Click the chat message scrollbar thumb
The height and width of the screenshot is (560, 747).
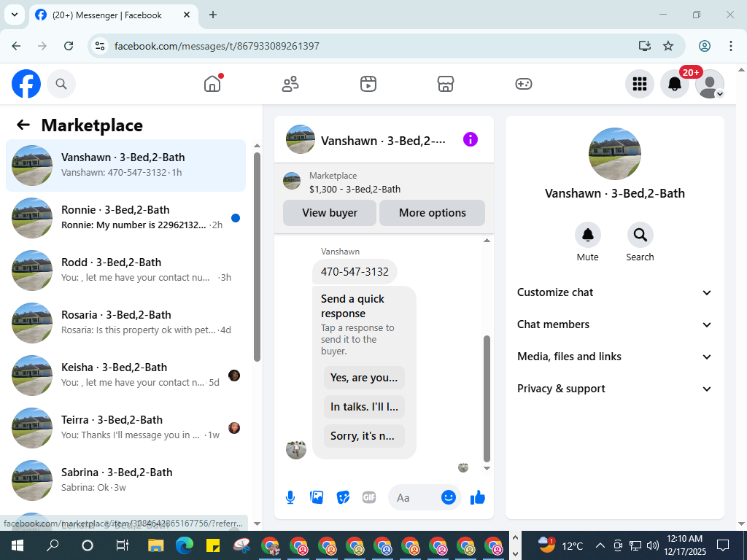pos(487,399)
